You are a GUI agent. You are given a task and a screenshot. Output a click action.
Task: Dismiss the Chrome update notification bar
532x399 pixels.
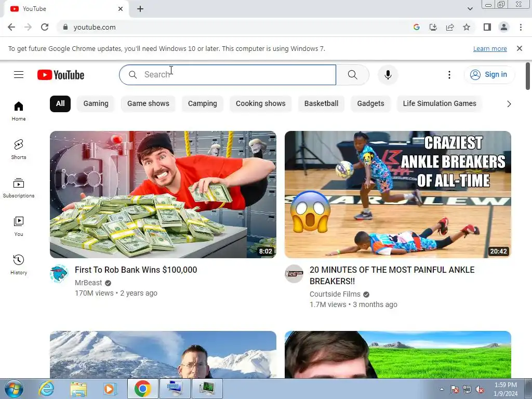(520, 48)
